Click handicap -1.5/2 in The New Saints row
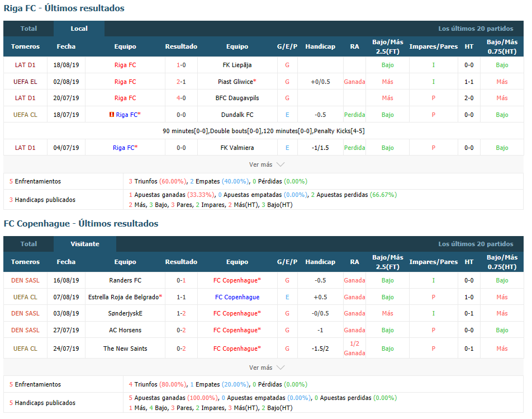 click(x=320, y=349)
